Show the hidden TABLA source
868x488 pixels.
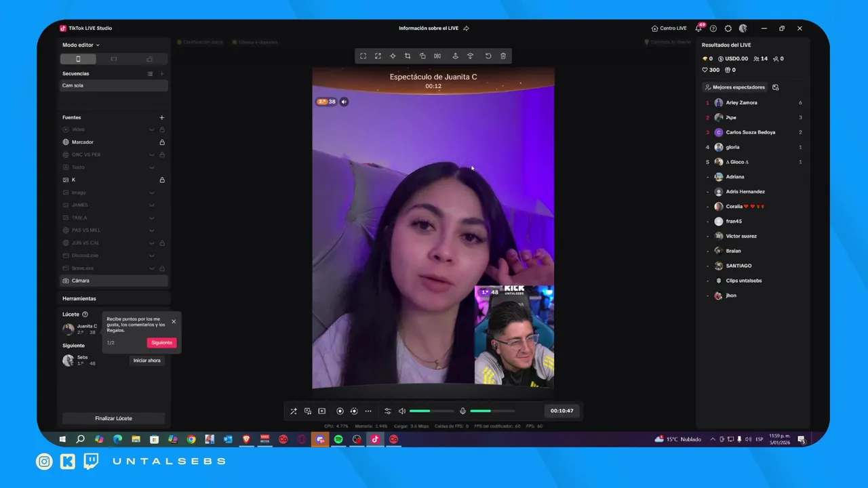(152, 218)
